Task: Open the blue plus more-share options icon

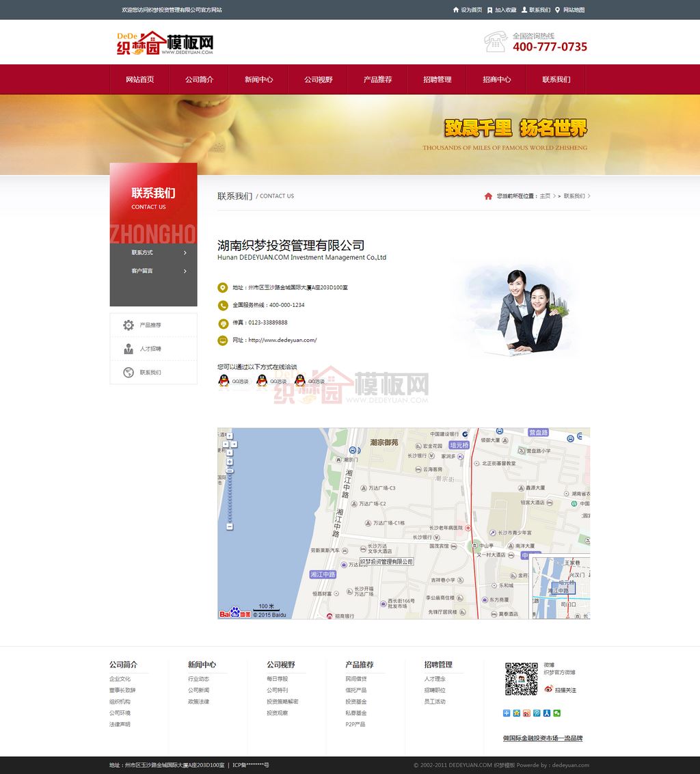Action: click(507, 713)
